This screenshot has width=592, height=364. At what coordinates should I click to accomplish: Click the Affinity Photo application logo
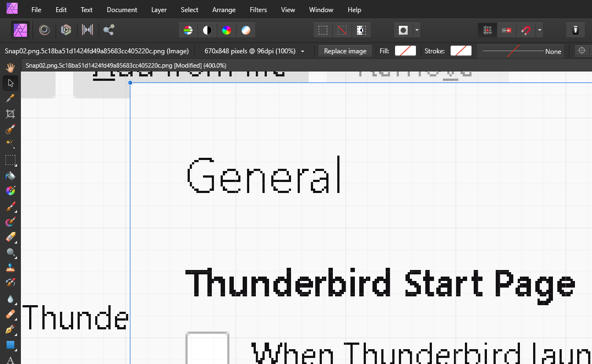tap(12, 8)
